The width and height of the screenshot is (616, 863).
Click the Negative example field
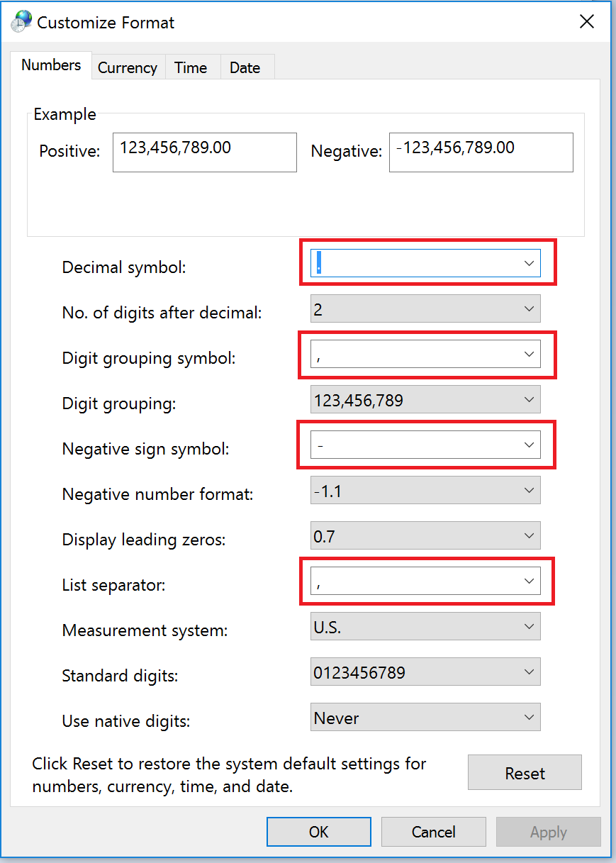(x=481, y=152)
